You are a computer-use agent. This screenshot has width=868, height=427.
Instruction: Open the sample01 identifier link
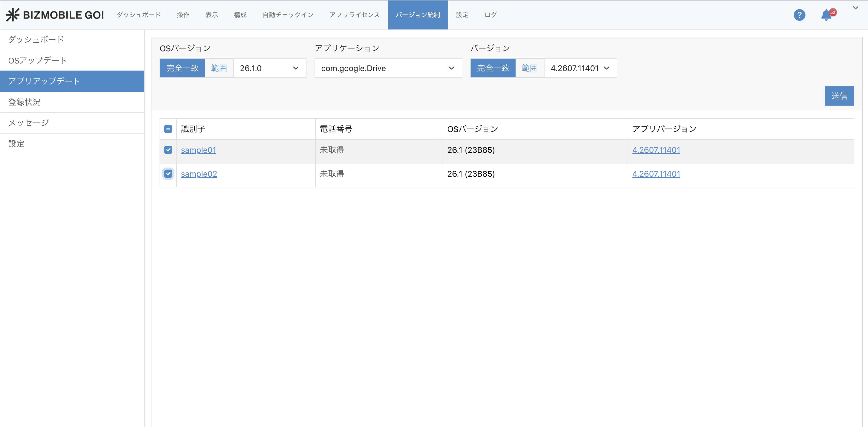click(198, 150)
